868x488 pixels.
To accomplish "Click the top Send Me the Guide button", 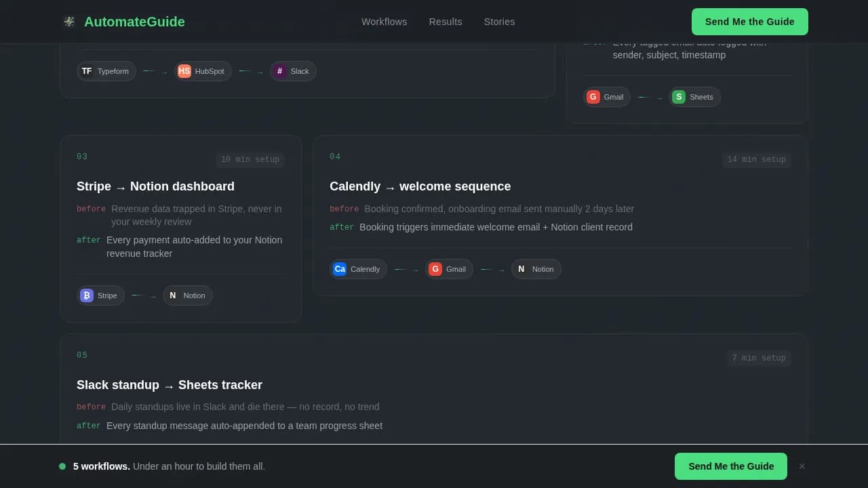I will point(749,22).
